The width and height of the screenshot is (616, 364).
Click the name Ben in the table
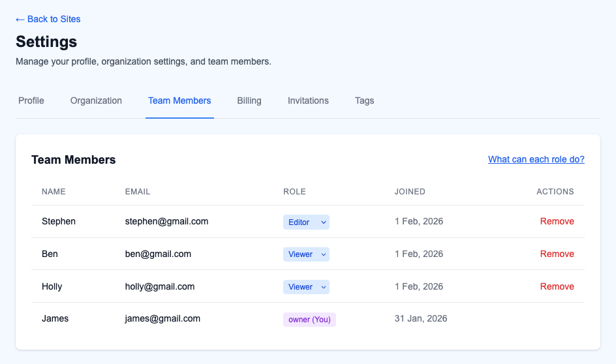(50, 254)
